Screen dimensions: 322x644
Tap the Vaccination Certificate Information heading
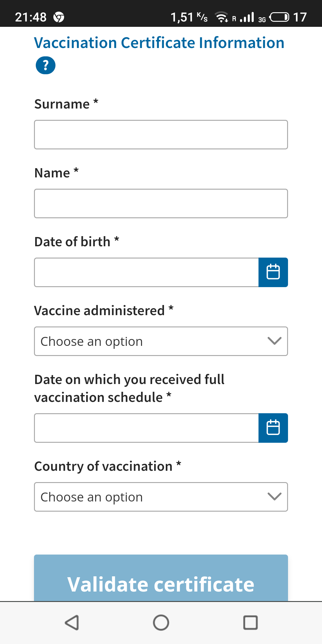[x=159, y=43]
